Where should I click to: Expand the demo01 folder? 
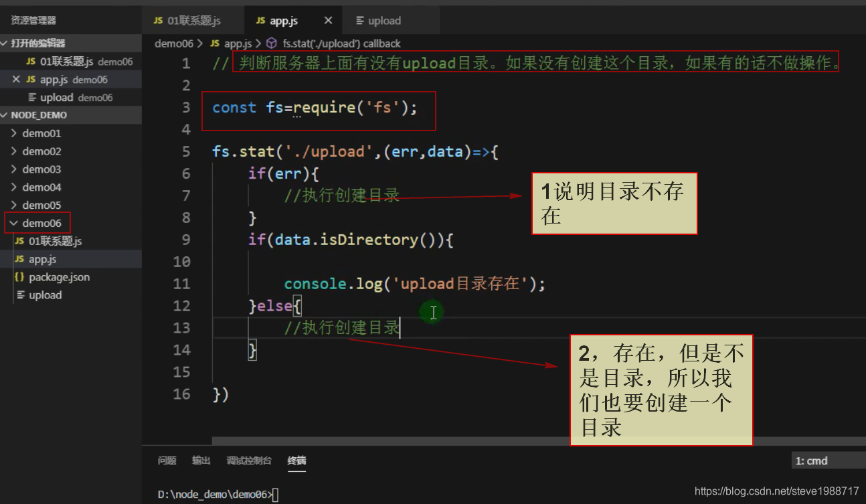point(71,133)
